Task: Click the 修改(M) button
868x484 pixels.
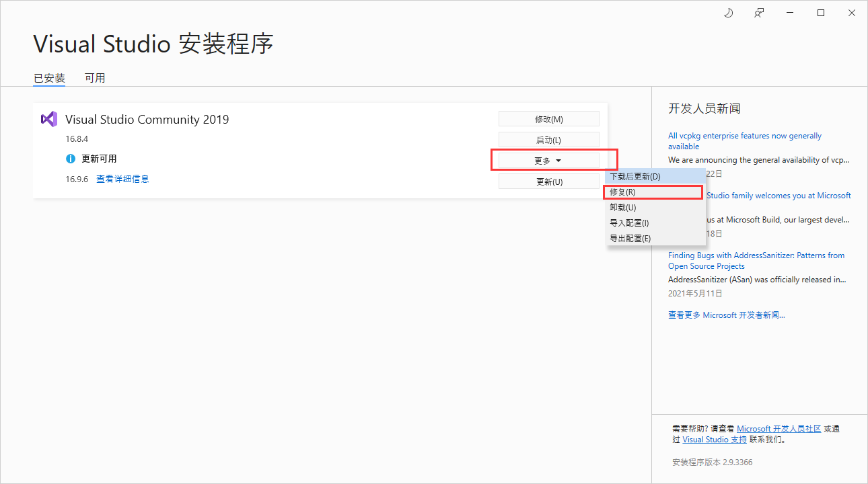Action: [x=549, y=119]
